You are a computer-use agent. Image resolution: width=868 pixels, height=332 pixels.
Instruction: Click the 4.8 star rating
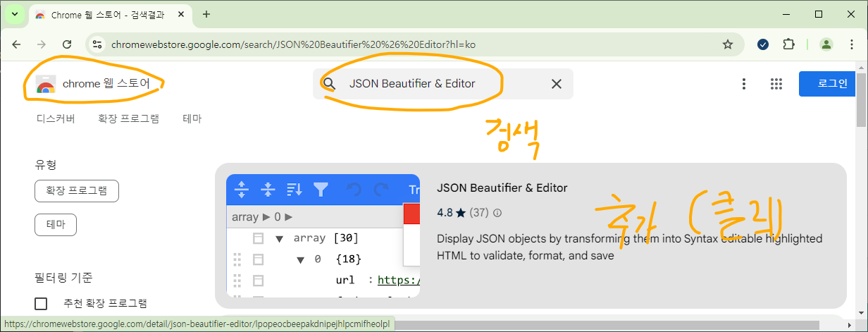[x=452, y=212]
